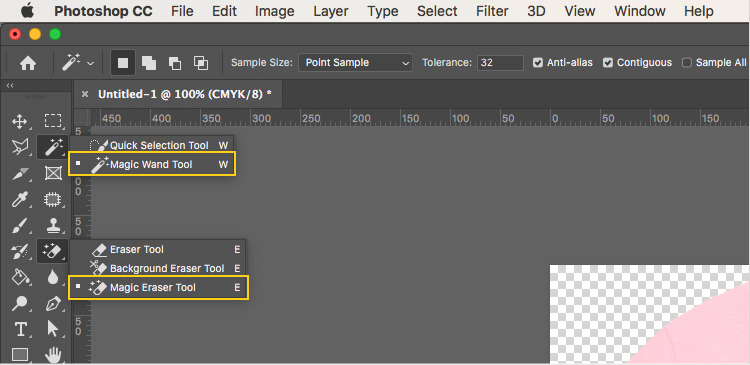Click the Tolerance value field
The image size is (750, 365).
[500, 63]
